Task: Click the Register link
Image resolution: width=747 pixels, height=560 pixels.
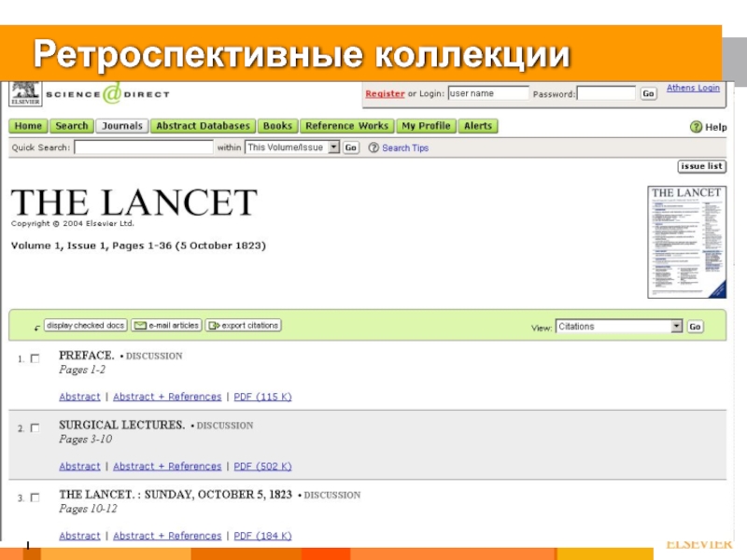Action: (x=385, y=94)
